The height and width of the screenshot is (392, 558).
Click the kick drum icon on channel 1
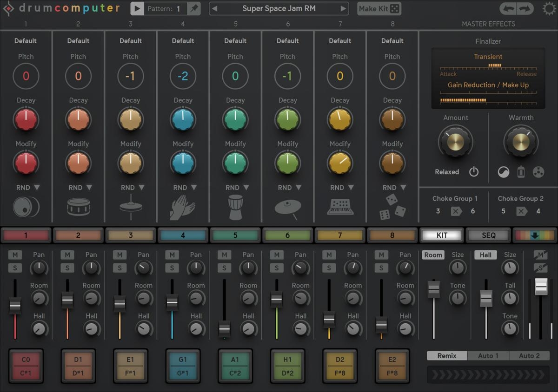tap(26, 207)
